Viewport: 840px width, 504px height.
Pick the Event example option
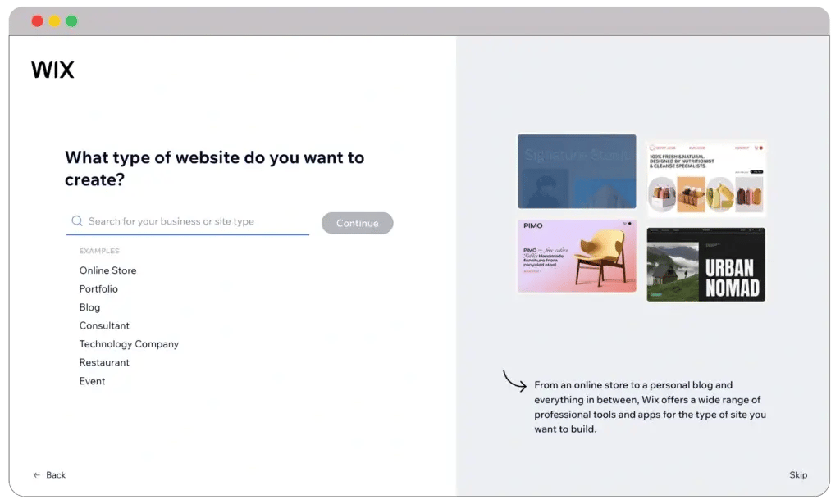coord(92,381)
